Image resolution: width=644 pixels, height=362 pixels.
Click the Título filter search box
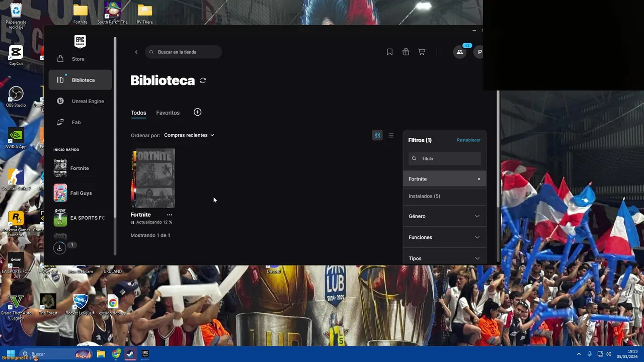(x=445, y=158)
